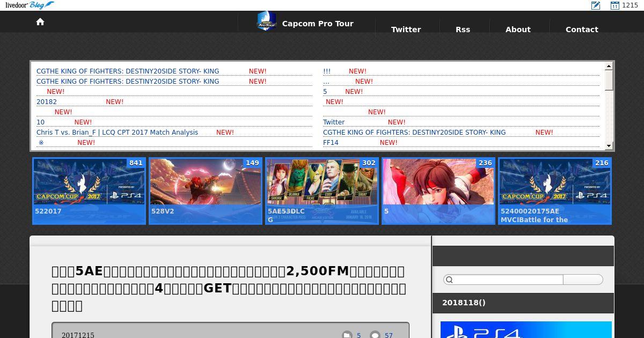Open the write-post pencil icon

pos(596,5)
